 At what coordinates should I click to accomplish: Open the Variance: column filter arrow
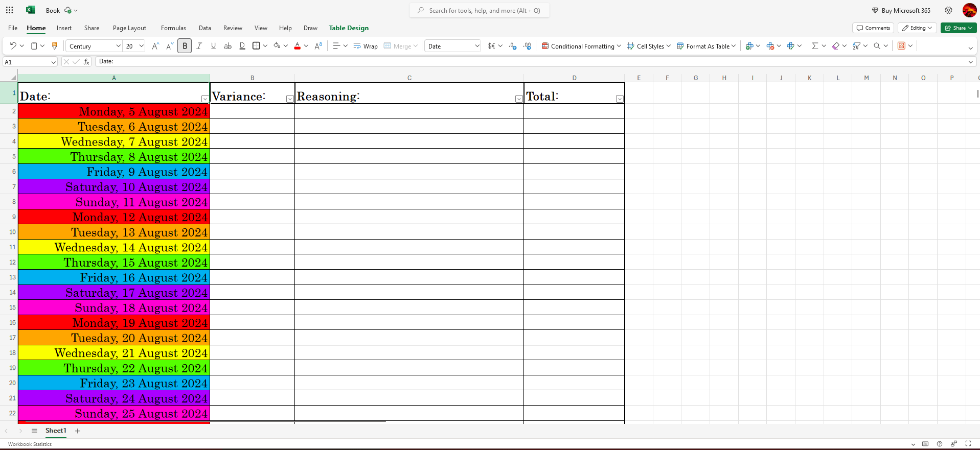tap(290, 99)
